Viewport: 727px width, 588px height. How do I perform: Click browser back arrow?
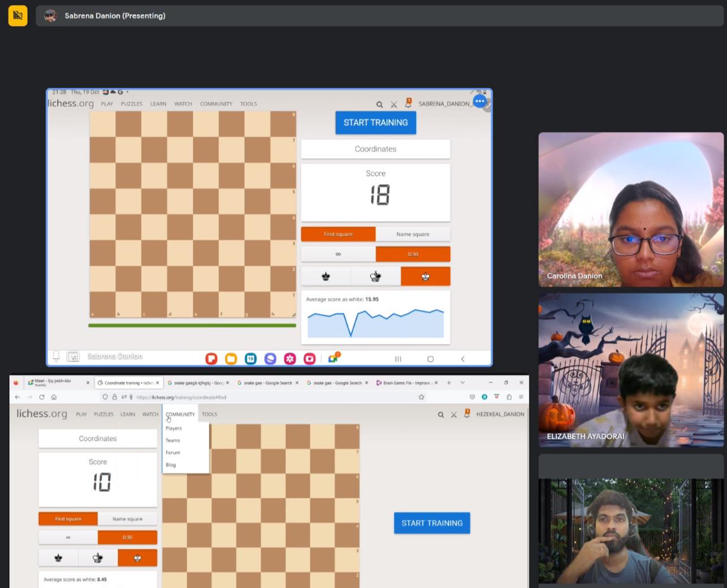(x=17, y=397)
